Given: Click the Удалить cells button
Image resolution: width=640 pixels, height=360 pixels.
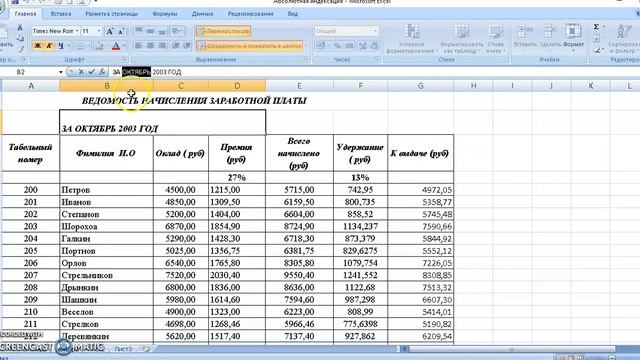Looking at the screenshot, I should (x=550, y=37).
